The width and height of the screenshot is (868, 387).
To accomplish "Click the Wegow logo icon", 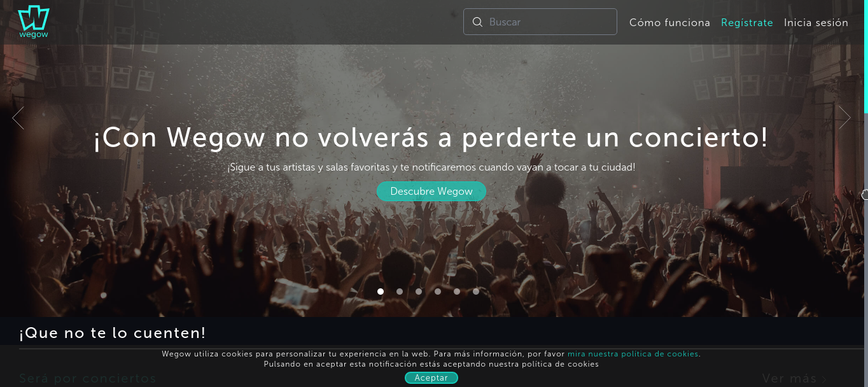I will [34, 22].
